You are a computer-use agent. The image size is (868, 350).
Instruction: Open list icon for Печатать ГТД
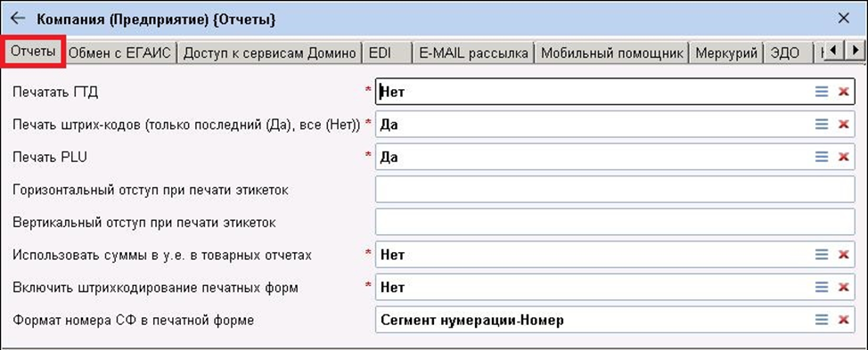[822, 92]
